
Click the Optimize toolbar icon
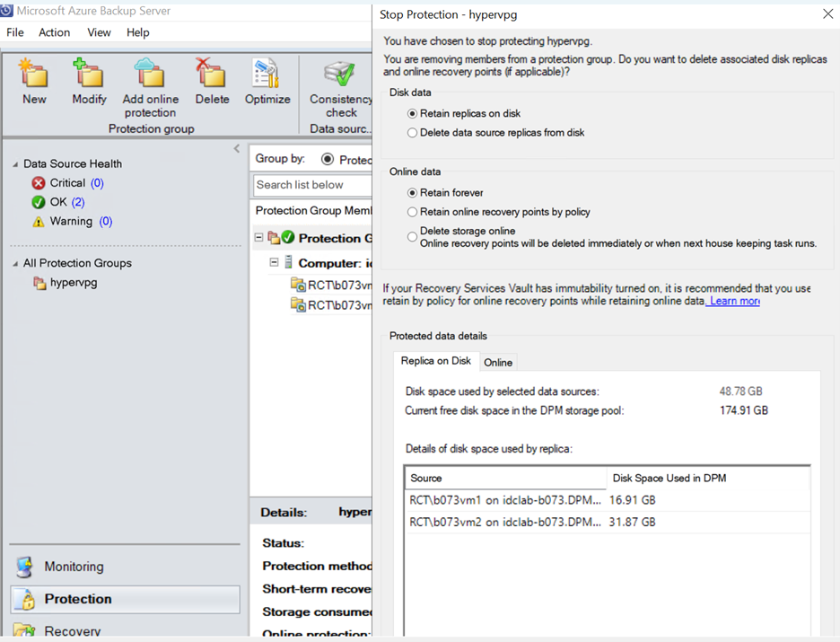tap(267, 74)
